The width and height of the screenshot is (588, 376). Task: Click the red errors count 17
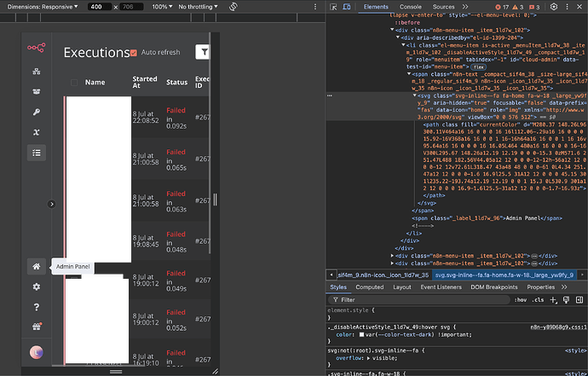[x=502, y=7]
